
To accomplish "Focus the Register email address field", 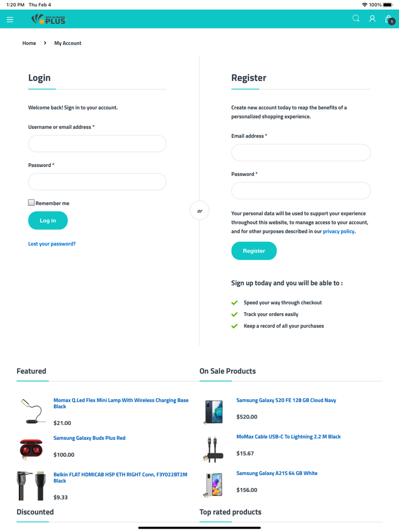I will point(300,153).
